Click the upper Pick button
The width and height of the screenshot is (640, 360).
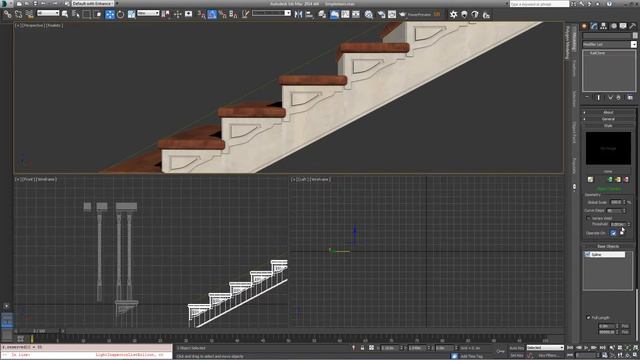625,326
